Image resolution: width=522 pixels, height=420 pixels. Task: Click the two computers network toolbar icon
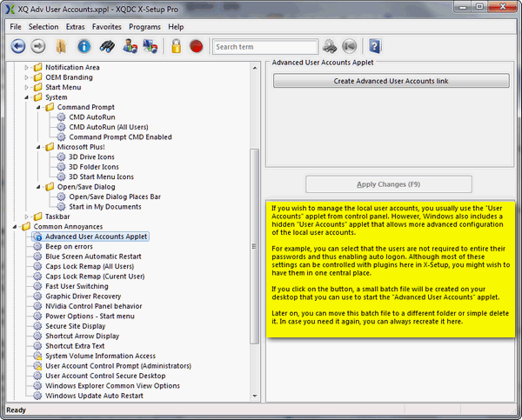pos(151,46)
